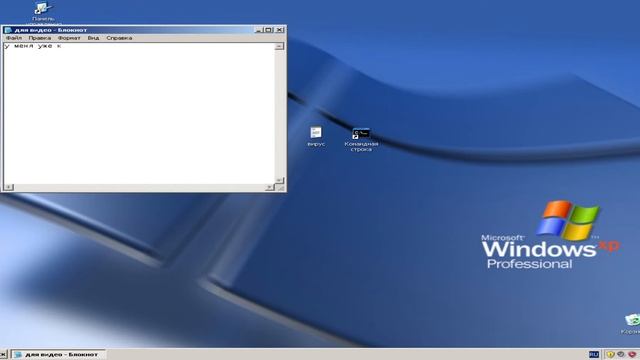Click the Notepad horizontal scrollbar right arrow
The height and width of the screenshot is (360, 640).
269,187
